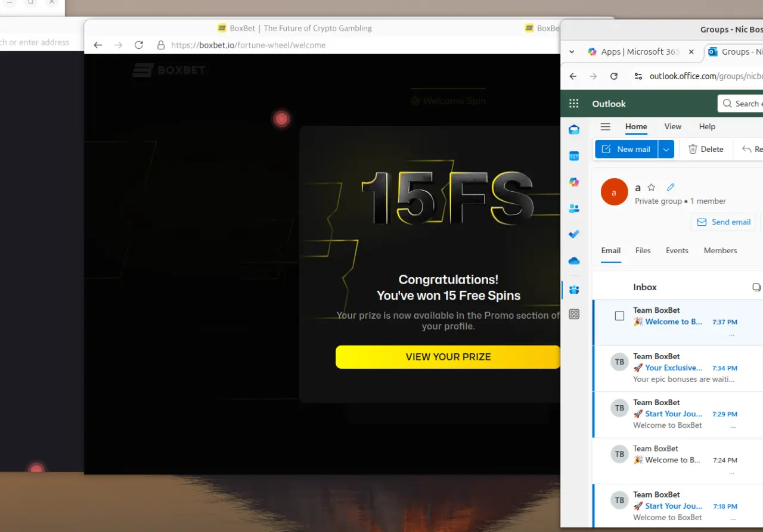The width and height of the screenshot is (763, 532).
Task: Favorite group 'a' with the star icon
Action: tap(652, 187)
